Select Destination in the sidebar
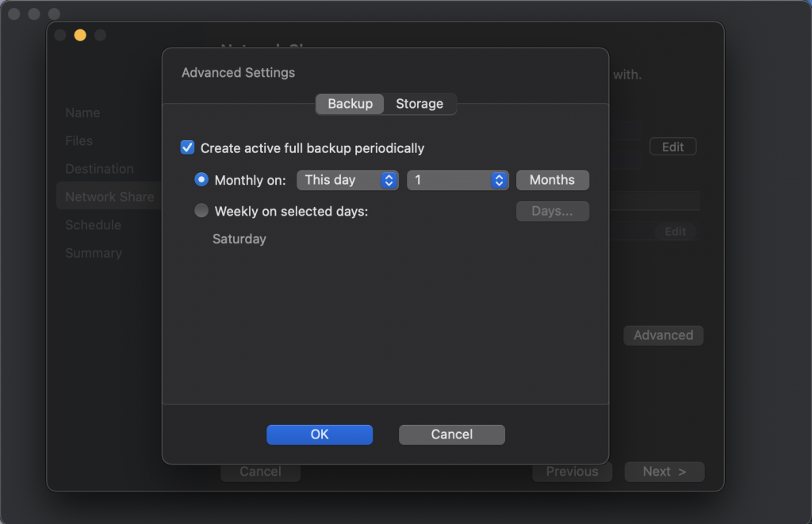 pos(99,169)
